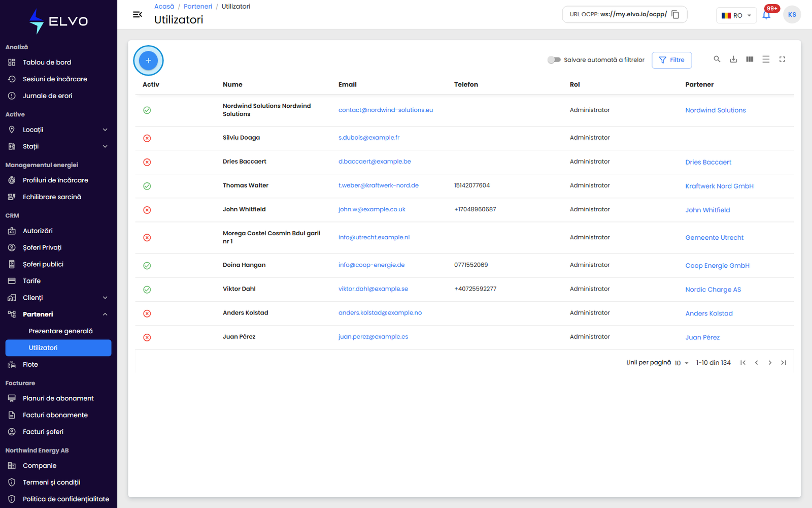The image size is (812, 508).
Task: Click the viktor.dahl@example.se email link
Action: click(373, 289)
